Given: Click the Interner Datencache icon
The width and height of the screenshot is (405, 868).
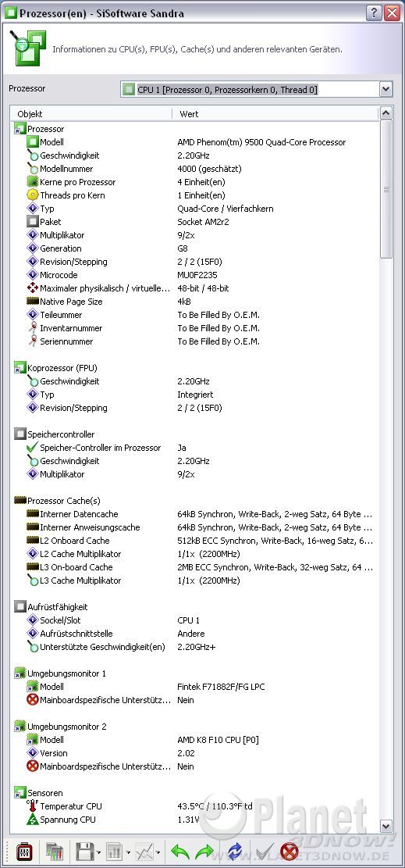Looking at the screenshot, I should tap(32, 514).
